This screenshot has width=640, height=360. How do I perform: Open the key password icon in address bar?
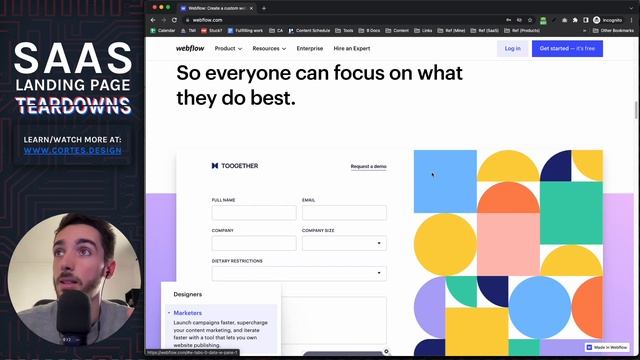[509, 20]
